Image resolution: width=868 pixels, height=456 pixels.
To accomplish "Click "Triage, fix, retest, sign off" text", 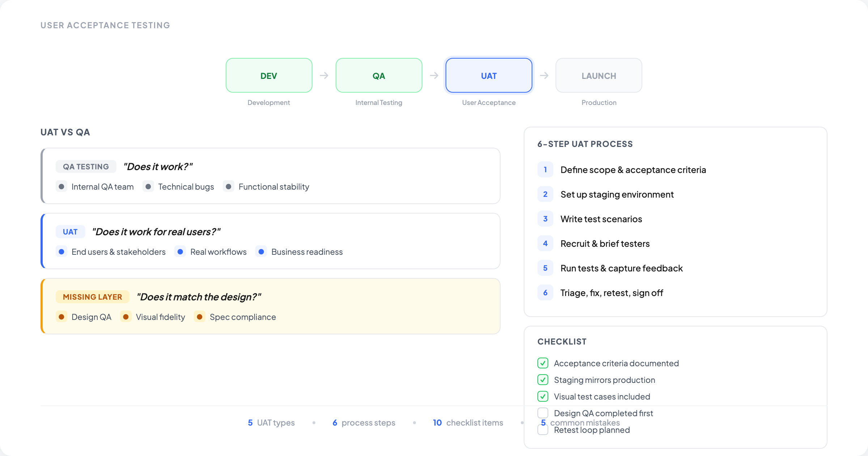I will pyautogui.click(x=612, y=293).
